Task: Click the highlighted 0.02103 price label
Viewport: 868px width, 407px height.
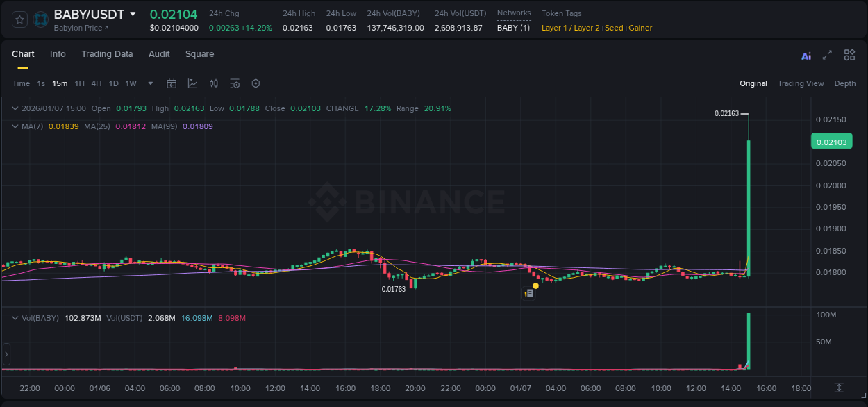Action: 831,141
